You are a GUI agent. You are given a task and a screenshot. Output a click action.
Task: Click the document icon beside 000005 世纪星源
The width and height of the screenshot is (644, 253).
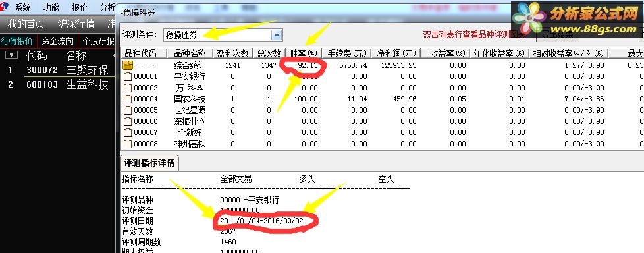tap(128, 110)
